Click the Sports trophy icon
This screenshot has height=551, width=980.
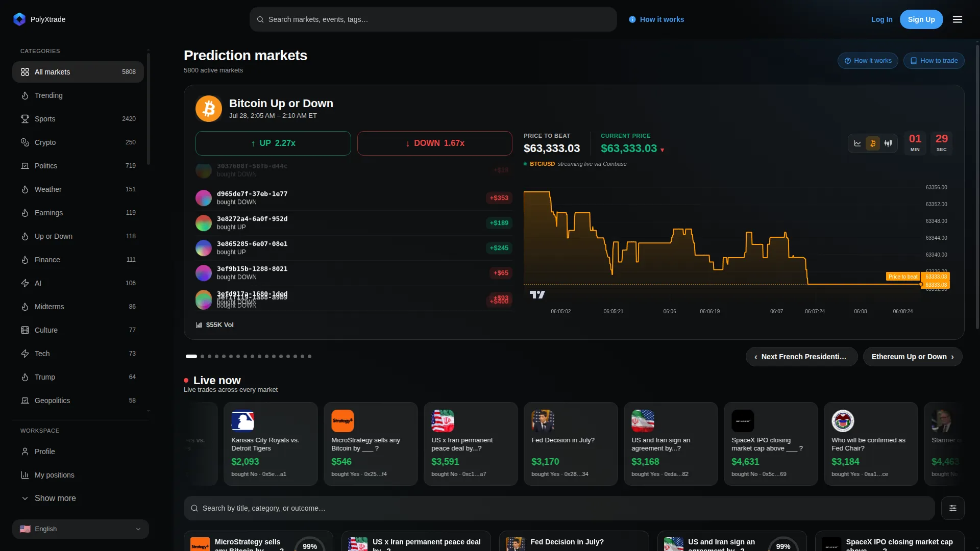coord(25,119)
